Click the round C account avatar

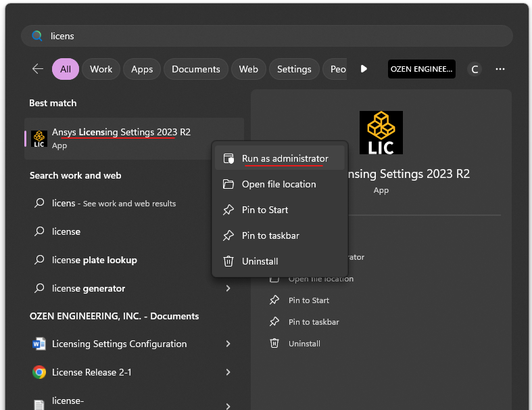point(475,69)
